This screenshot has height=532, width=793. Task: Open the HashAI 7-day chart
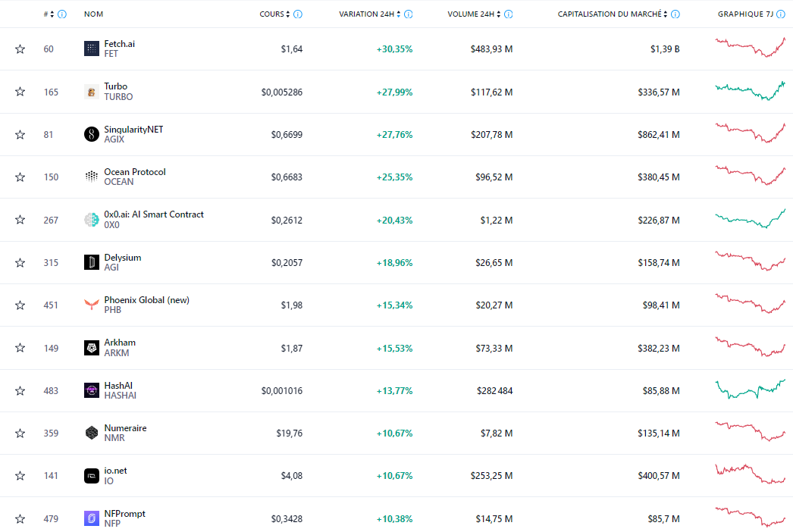click(x=750, y=390)
